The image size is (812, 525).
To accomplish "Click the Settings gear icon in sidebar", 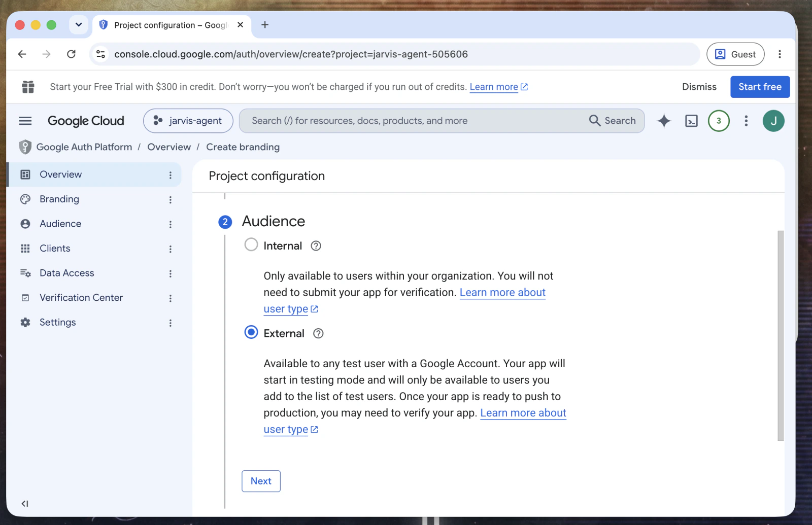I will pyautogui.click(x=25, y=322).
